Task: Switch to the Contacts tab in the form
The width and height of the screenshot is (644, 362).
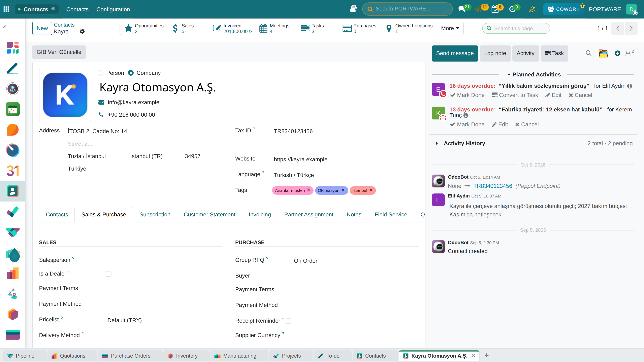Action: [x=57, y=215]
